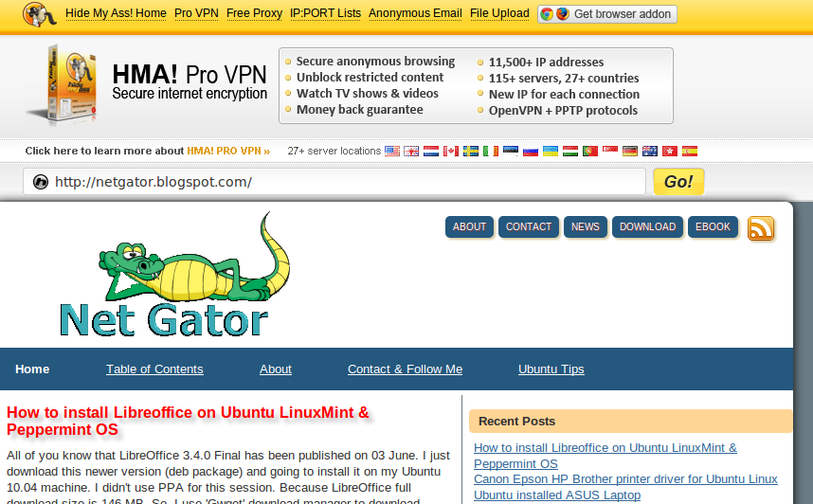The width and height of the screenshot is (813, 504).
Task: Click the Firefox icon in addon button
Action: [563, 14]
